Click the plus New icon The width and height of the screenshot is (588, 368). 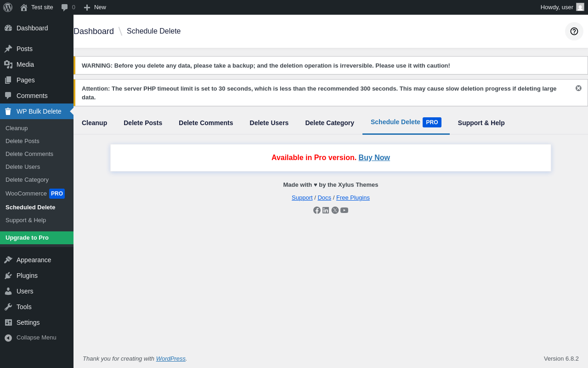[x=87, y=7]
